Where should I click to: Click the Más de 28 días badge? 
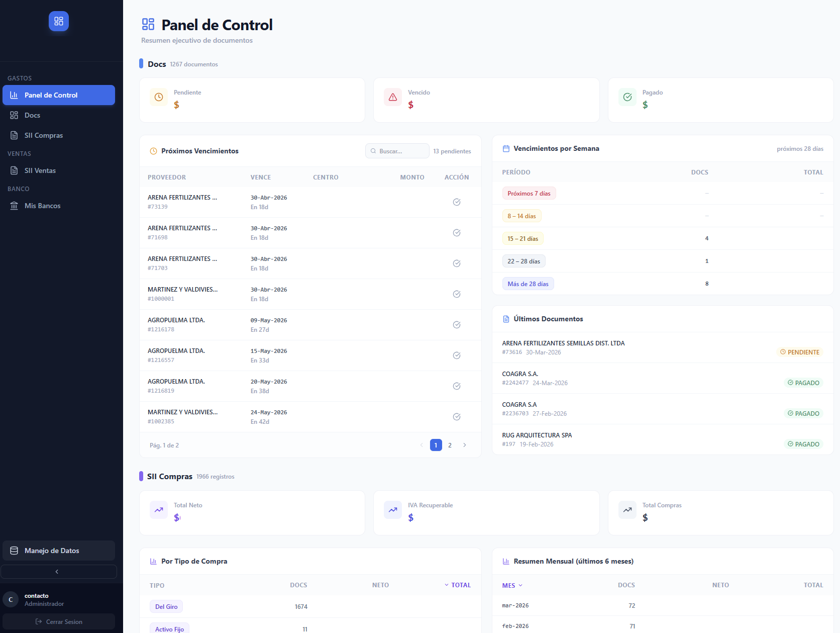(x=528, y=284)
